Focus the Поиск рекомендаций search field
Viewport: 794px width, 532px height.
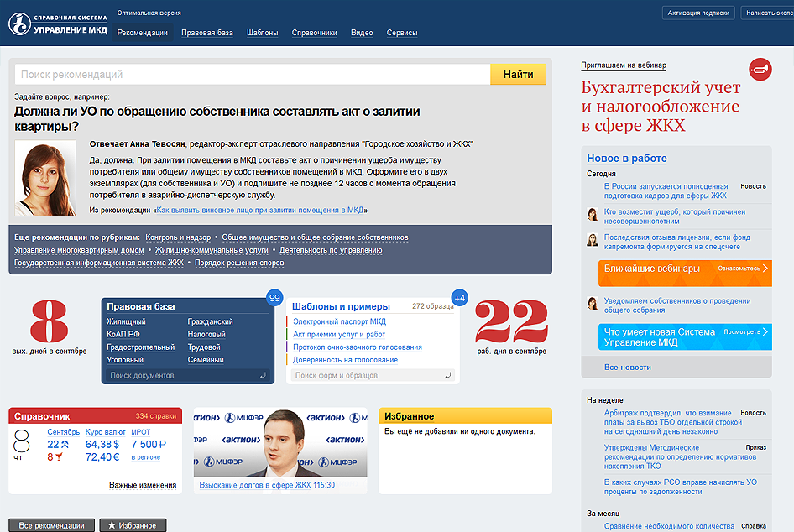pos(252,75)
